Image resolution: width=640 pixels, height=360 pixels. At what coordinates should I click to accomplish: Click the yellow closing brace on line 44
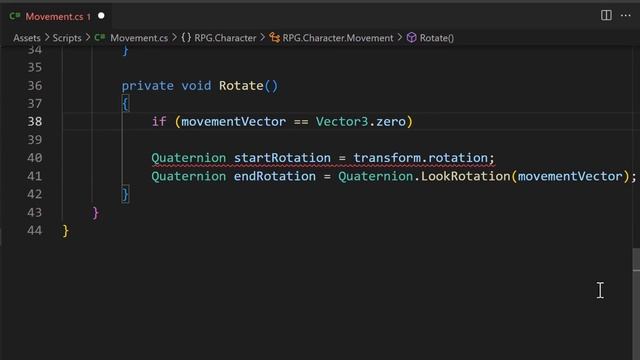pos(66,231)
